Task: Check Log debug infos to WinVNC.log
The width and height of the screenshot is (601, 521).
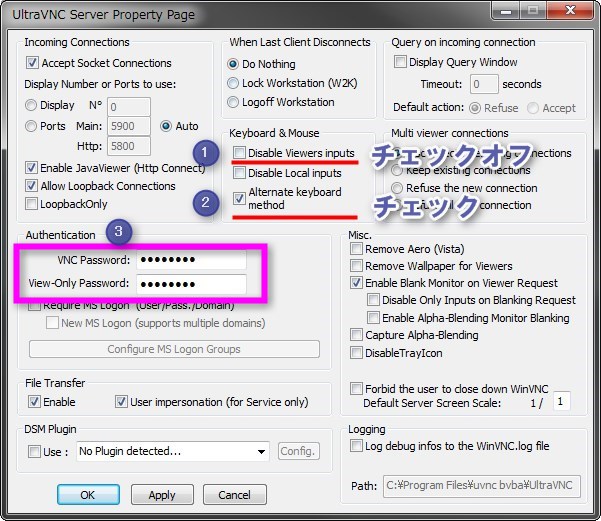Action: point(356,446)
